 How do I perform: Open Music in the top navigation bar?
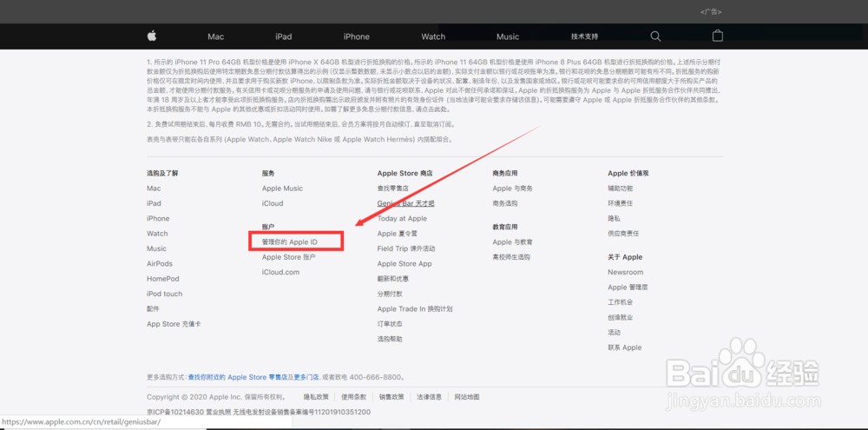(508, 36)
